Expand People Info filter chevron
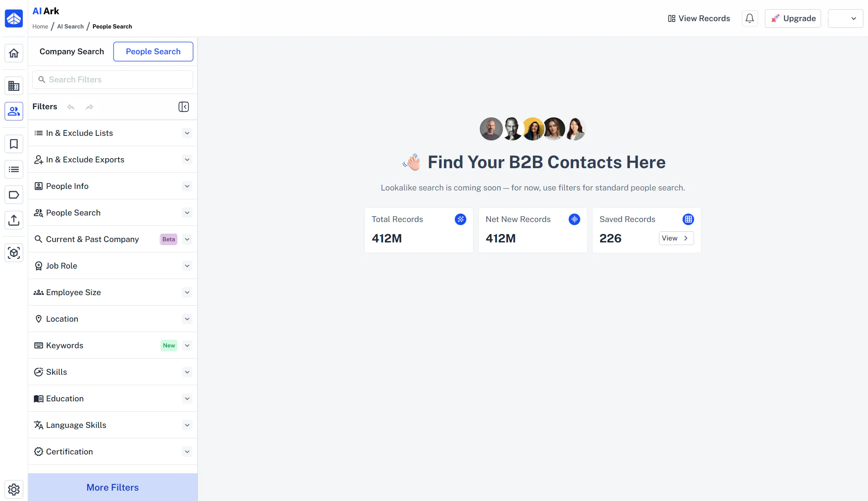The width and height of the screenshot is (868, 501). 187,186
